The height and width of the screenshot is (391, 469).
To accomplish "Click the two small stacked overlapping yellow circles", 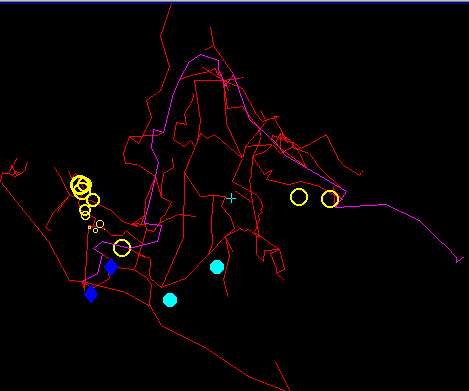I will tap(85, 212).
